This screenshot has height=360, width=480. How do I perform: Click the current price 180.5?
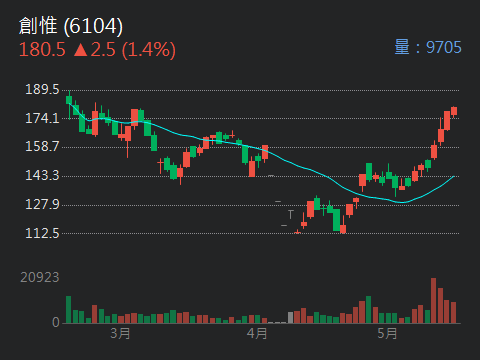click(x=42, y=50)
